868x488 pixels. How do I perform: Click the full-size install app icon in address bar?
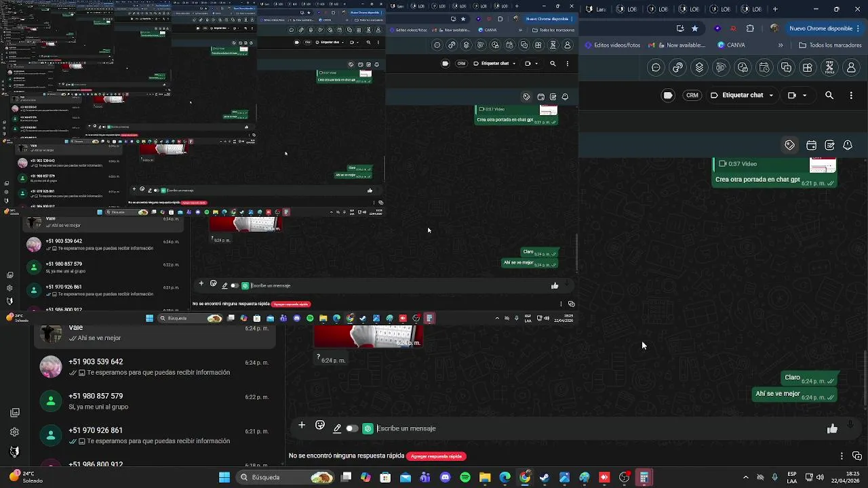680,28
